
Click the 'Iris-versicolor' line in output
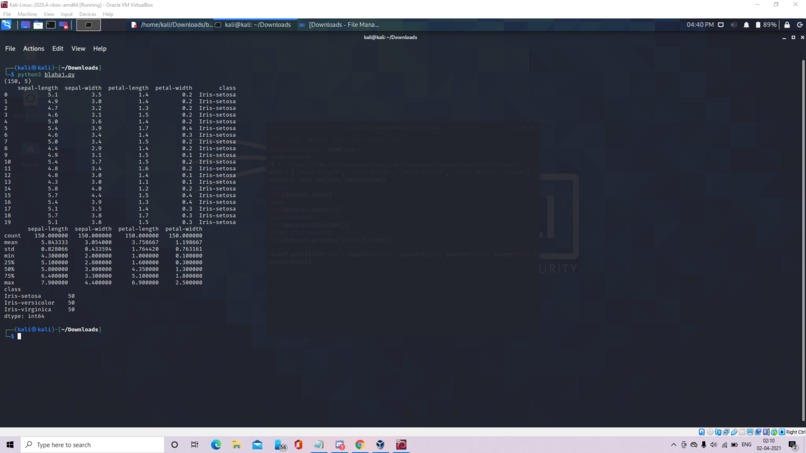(39, 303)
